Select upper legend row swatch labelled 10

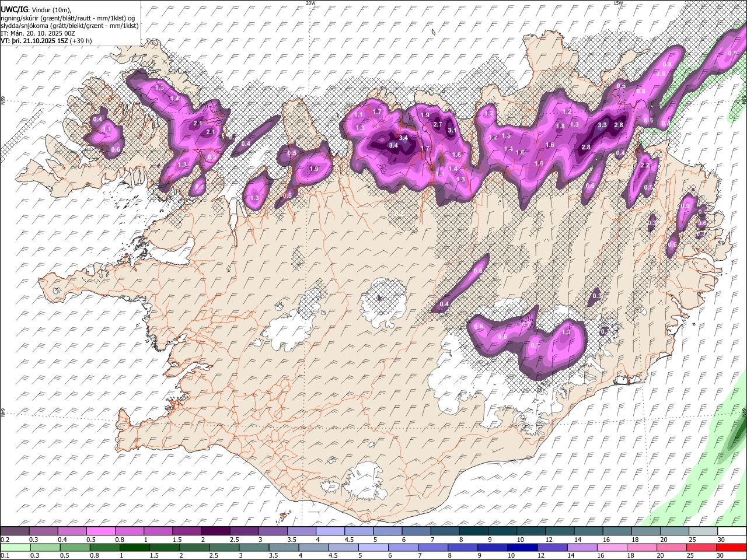531,531
